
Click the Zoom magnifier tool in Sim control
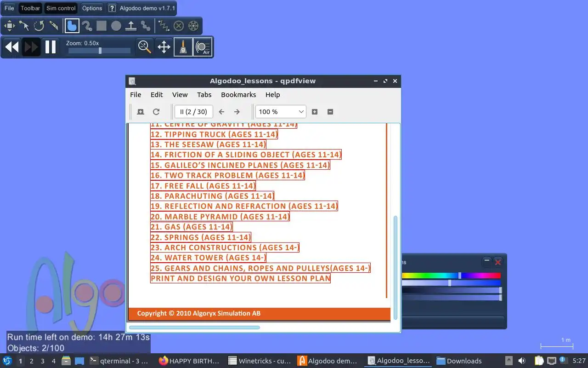145,47
